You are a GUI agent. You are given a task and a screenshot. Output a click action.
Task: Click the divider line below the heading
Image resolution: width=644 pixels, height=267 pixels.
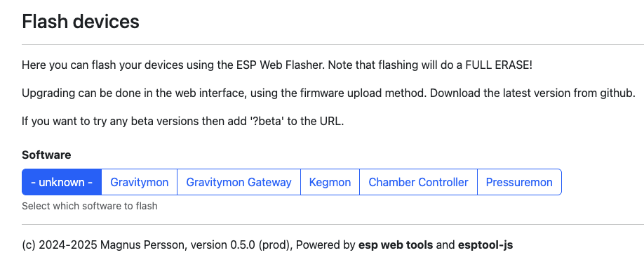(x=333, y=44)
